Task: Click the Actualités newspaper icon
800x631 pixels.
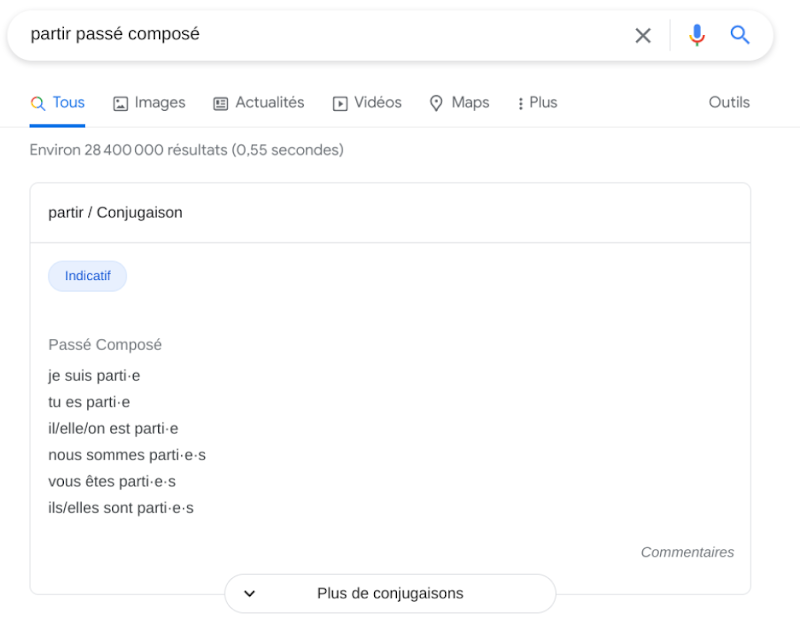Action: tap(219, 102)
